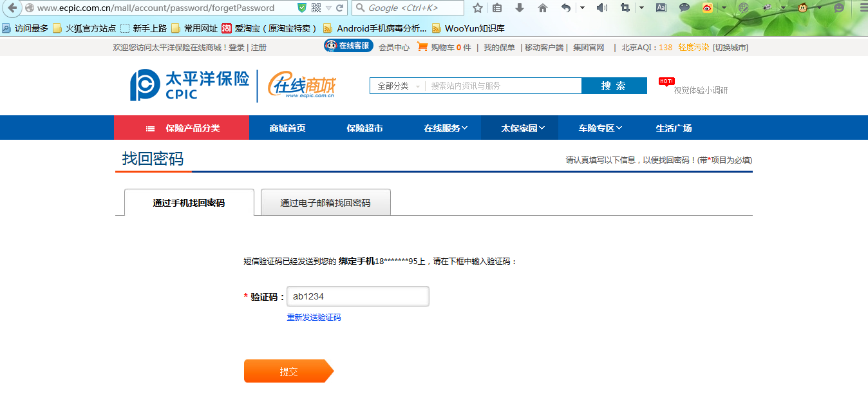Image resolution: width=868 pixels, height=418 pixels.
Task: Open the downloads arrow icon
Action: (520, 8)
